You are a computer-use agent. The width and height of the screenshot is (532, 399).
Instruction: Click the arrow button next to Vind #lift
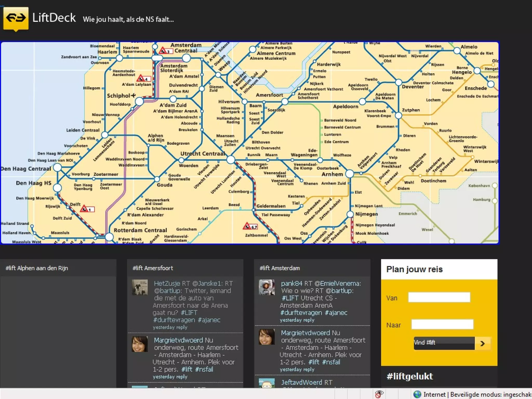pos(482,343)
